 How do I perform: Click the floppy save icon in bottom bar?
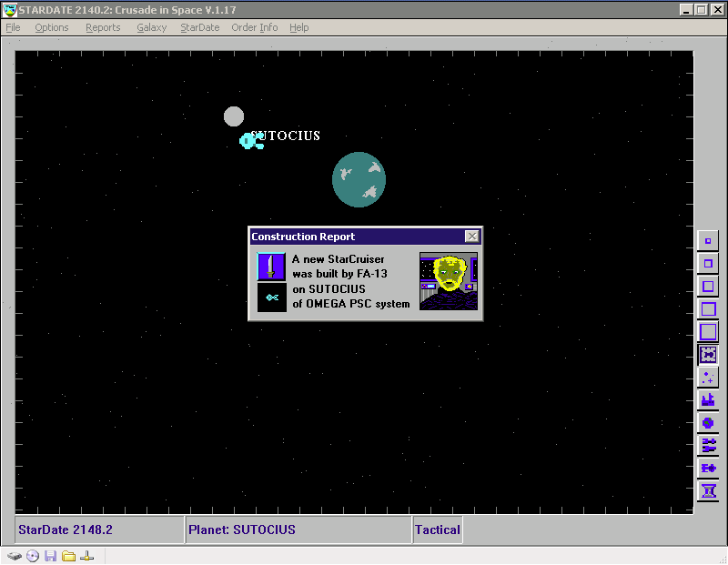[51, 556]
